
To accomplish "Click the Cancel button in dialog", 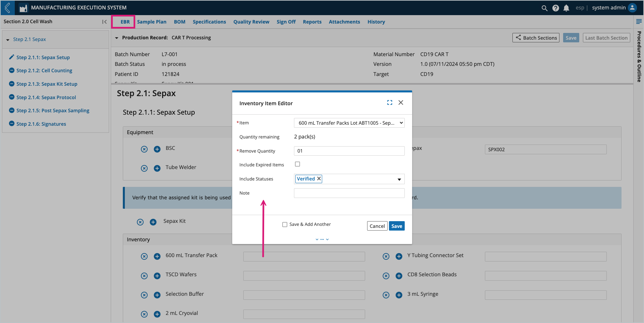I will click(x=377, y=226).
